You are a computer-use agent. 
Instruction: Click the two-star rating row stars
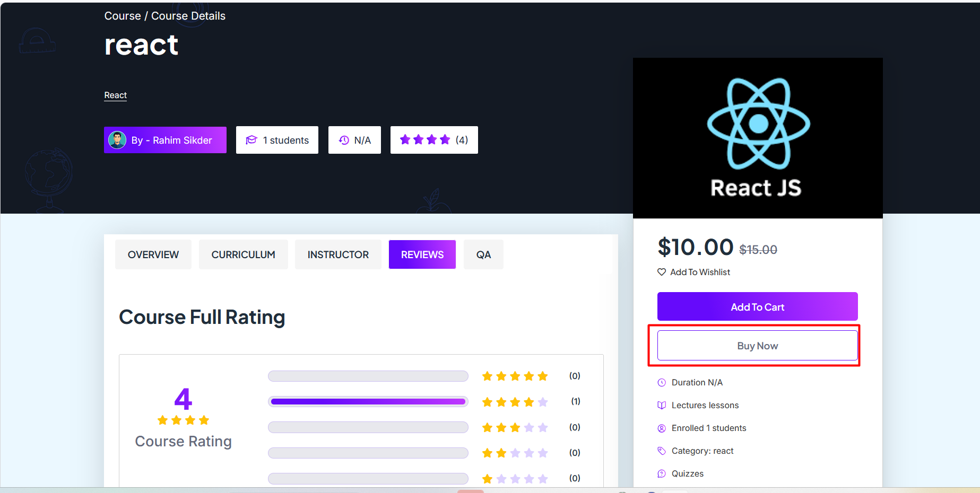[515, 453]
